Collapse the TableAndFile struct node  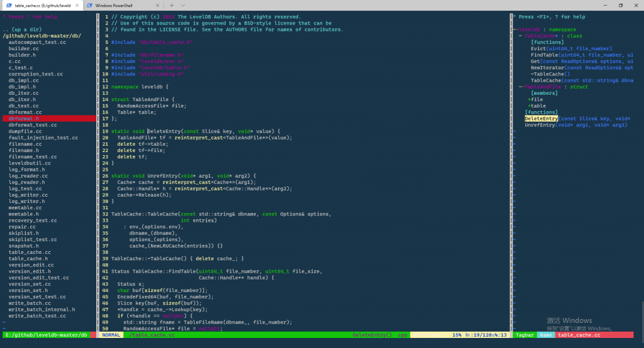tap(521, 87)
